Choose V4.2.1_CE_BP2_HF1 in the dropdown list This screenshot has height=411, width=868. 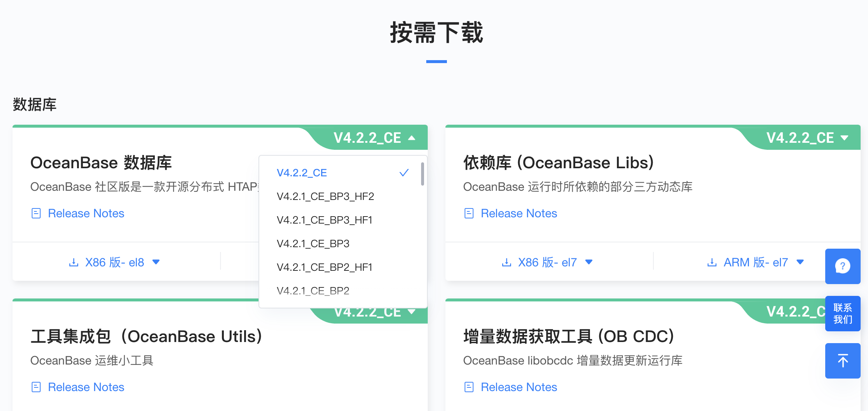point(324,267)
